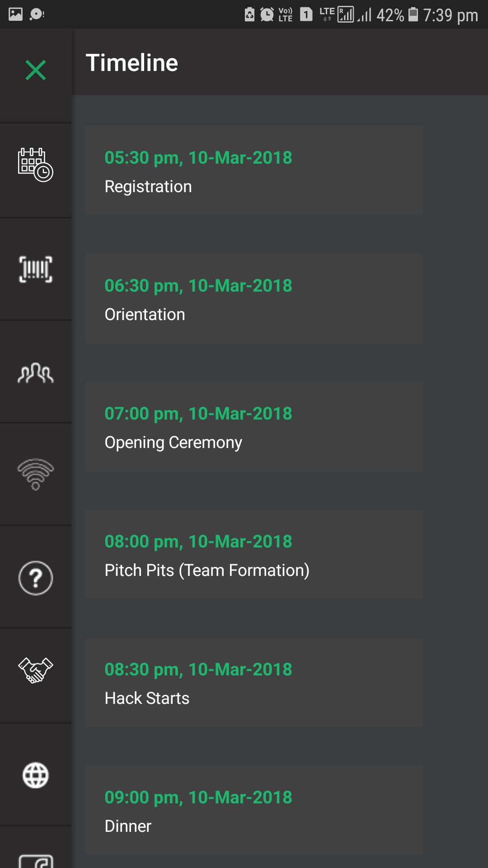Open the Dinner event card
488x868 pixels.
[254, 811]
